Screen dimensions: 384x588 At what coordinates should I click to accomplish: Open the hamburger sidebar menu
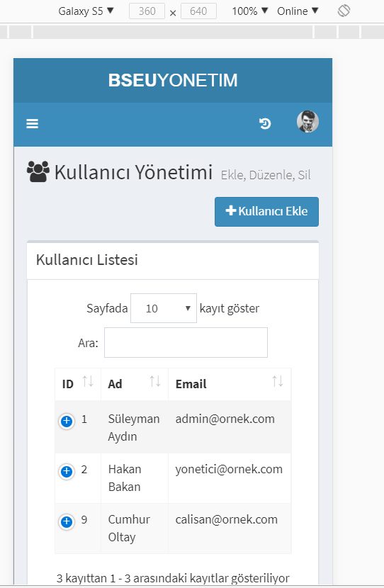tap(33, 123)
